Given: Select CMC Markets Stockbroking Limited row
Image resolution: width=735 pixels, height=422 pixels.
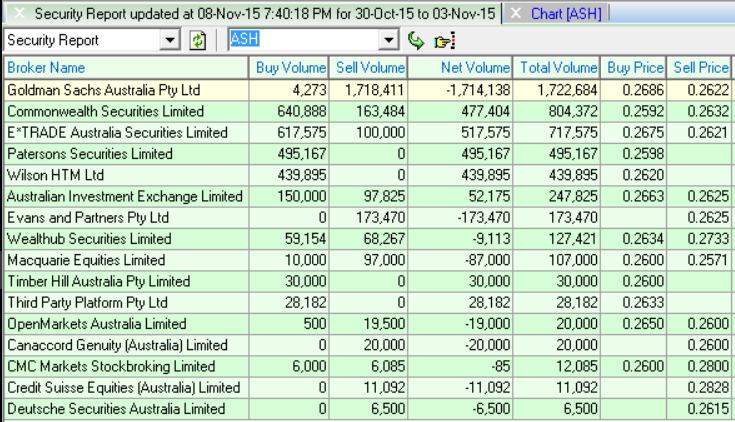Looking at the screenshot, I should (368, 367).
